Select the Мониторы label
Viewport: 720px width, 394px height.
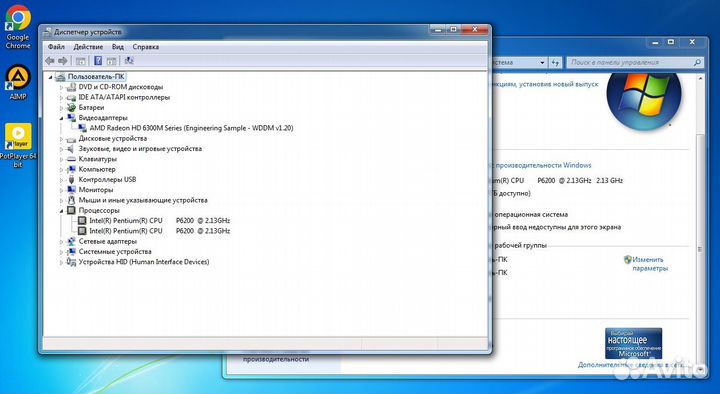tap(96, 190)
